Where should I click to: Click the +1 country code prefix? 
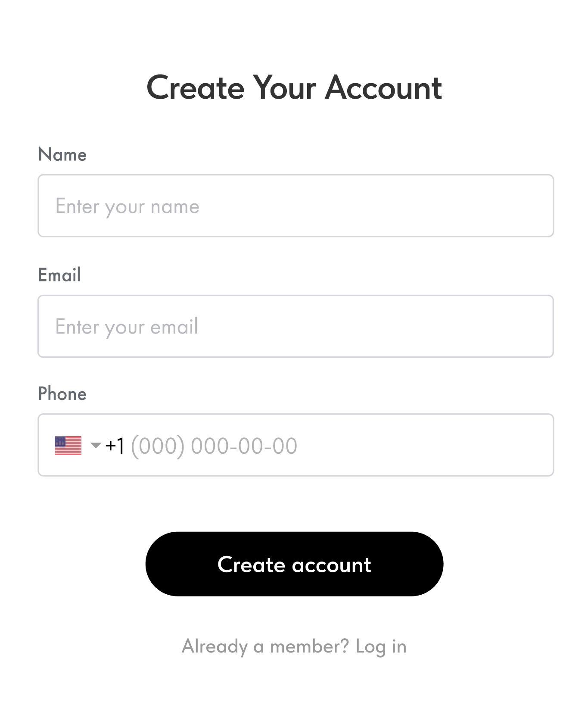point(115,446)
